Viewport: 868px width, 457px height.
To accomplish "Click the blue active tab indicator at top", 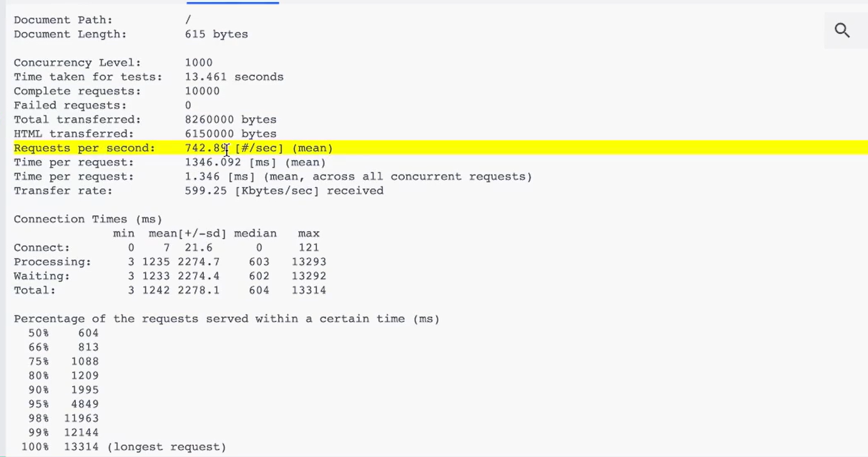I will [232, 3].
